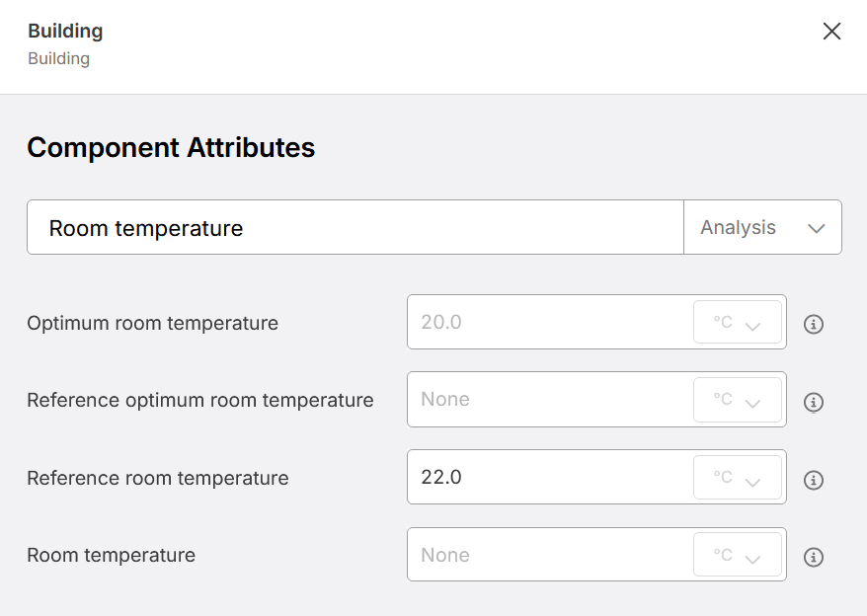Open °C unit dropdown for Optimum room temperature
The image size is (867, 616).
[737, 322]
